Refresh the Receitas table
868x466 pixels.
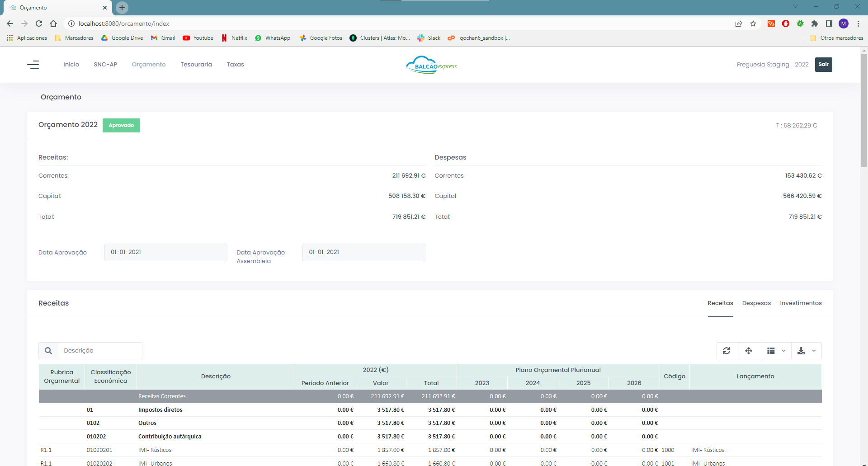tap(726, 351)
